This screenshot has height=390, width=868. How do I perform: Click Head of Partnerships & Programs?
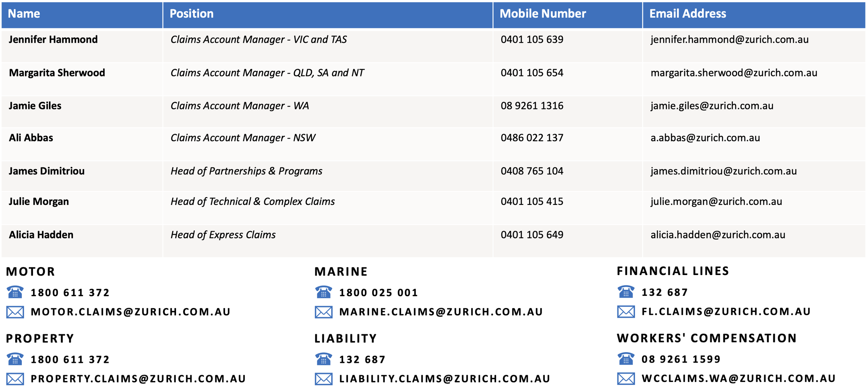(247, 171)
